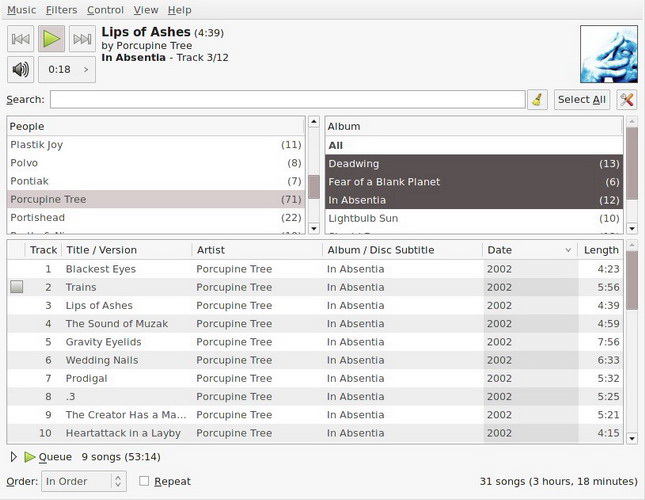
Task: Open the Order dropdown menu
Action: 84,481
